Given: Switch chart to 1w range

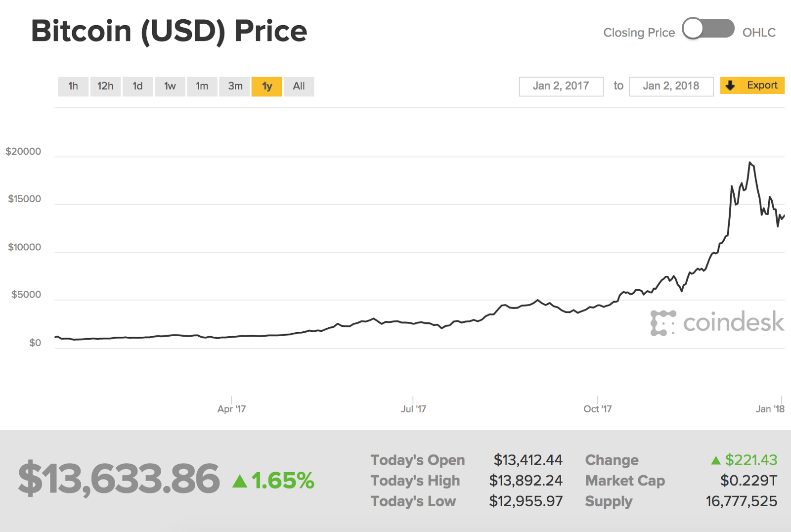Looking at the screenshot, I should (170, 87).
